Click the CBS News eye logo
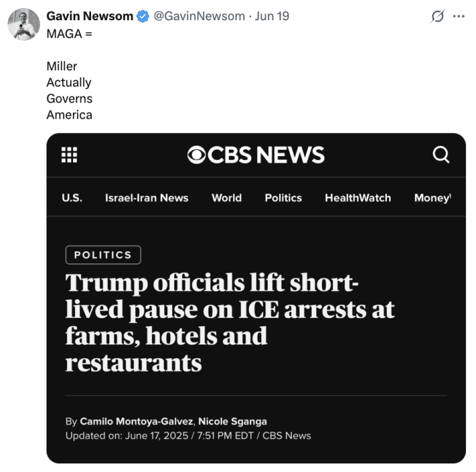 (196, 155)
